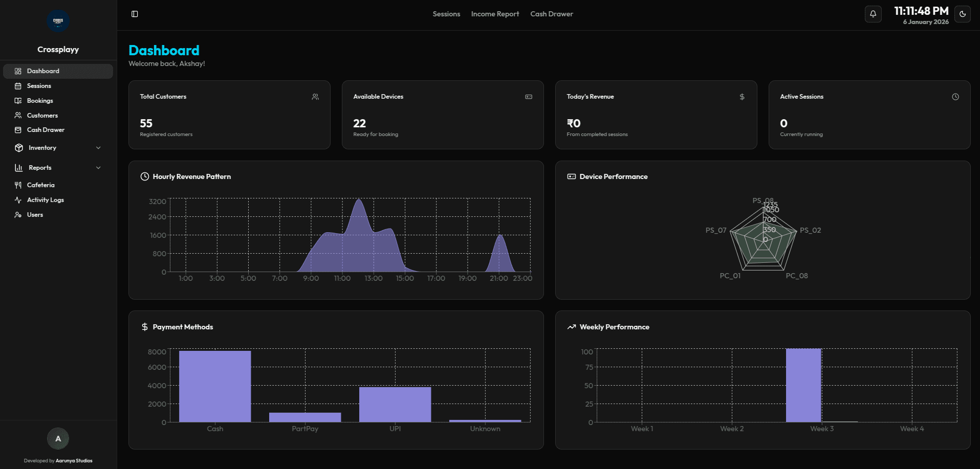Screen dimensions: 980x469
Task: Expand the Inventory section
Action: pos(98,147)
